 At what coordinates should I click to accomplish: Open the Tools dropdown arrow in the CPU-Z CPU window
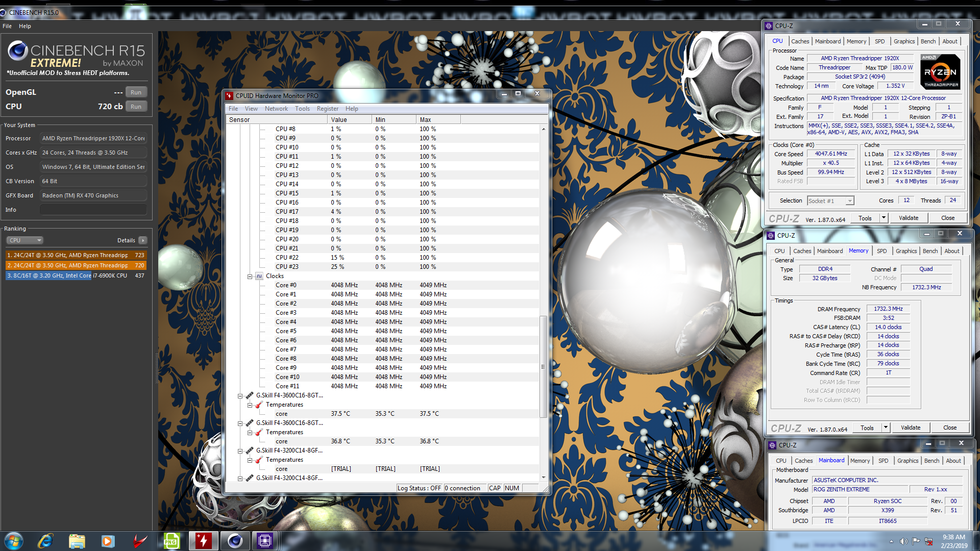[x=884, y=218]
